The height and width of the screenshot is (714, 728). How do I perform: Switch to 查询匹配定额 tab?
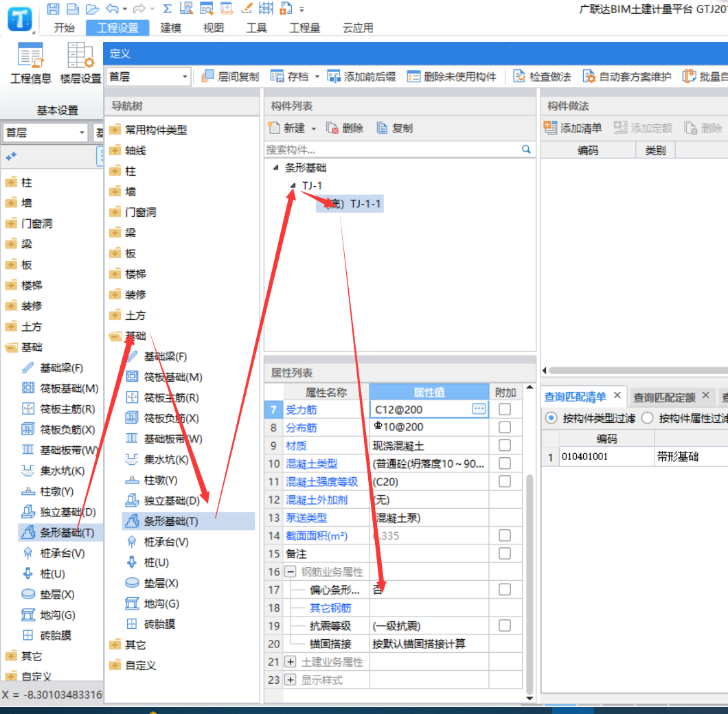pyautogui.click(x=664, y=397)
